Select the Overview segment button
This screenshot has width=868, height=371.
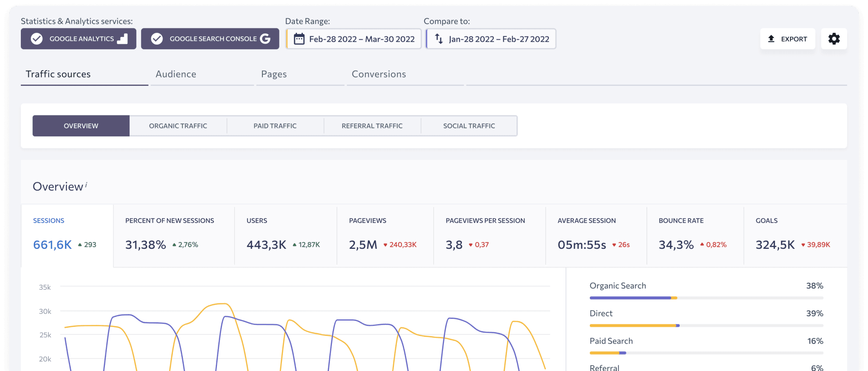81,126
